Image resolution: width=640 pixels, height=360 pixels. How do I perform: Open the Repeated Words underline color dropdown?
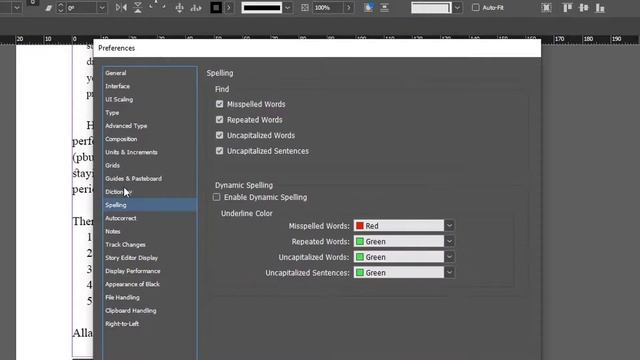pyautogui.click(x=449, y=241)
